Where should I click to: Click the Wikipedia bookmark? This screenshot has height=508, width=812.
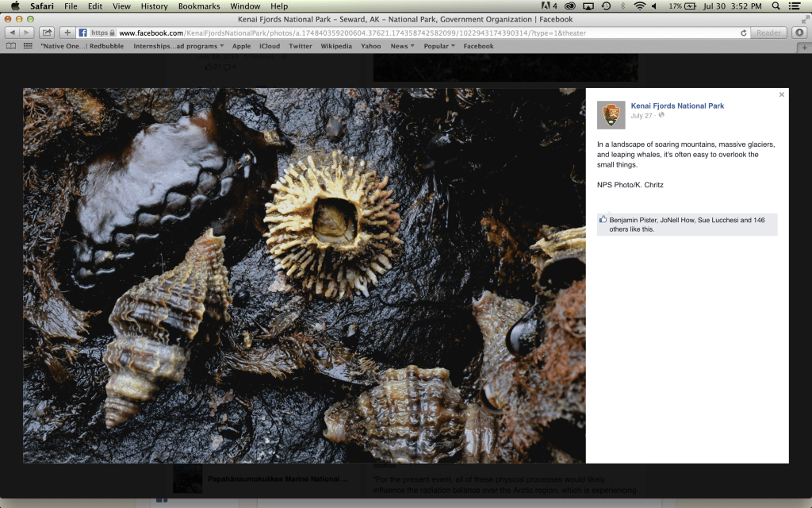[x=336, y=46]
